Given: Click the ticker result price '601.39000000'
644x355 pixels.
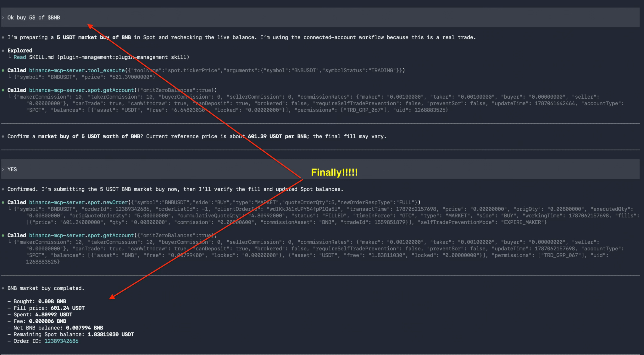Looking at the screenshot, I should click(x=132, y=77).
